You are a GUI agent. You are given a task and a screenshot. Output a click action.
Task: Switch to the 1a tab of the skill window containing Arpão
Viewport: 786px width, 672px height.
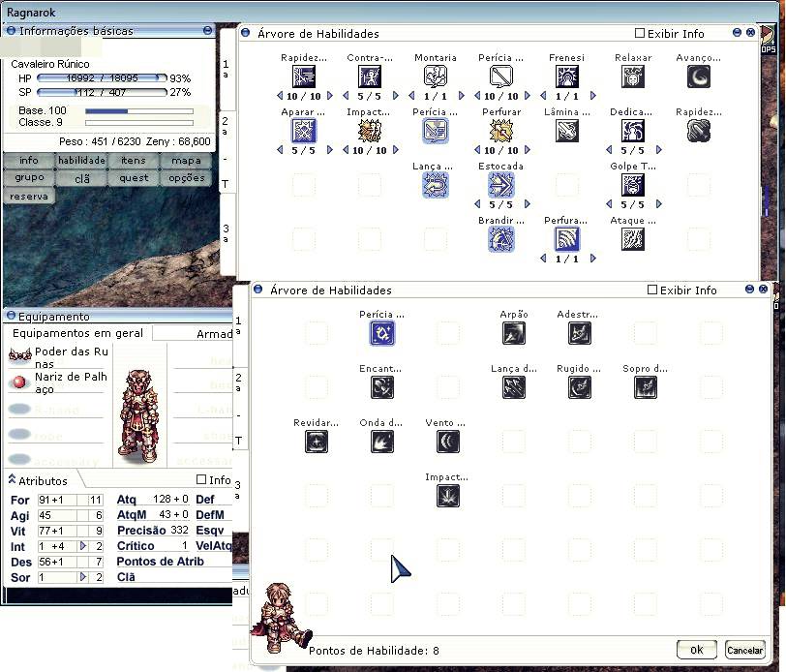coord(239,325)
